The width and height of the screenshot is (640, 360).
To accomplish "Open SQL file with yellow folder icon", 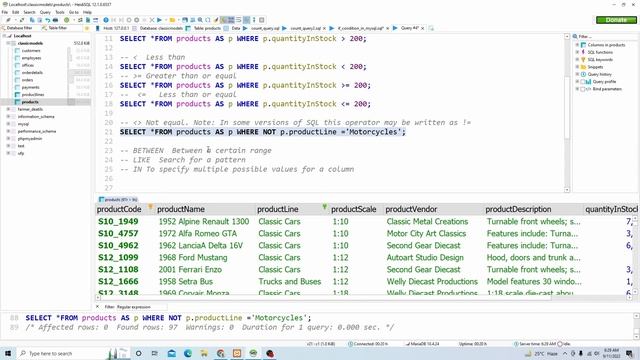I will pyautogui.click(x=172, y=20).
